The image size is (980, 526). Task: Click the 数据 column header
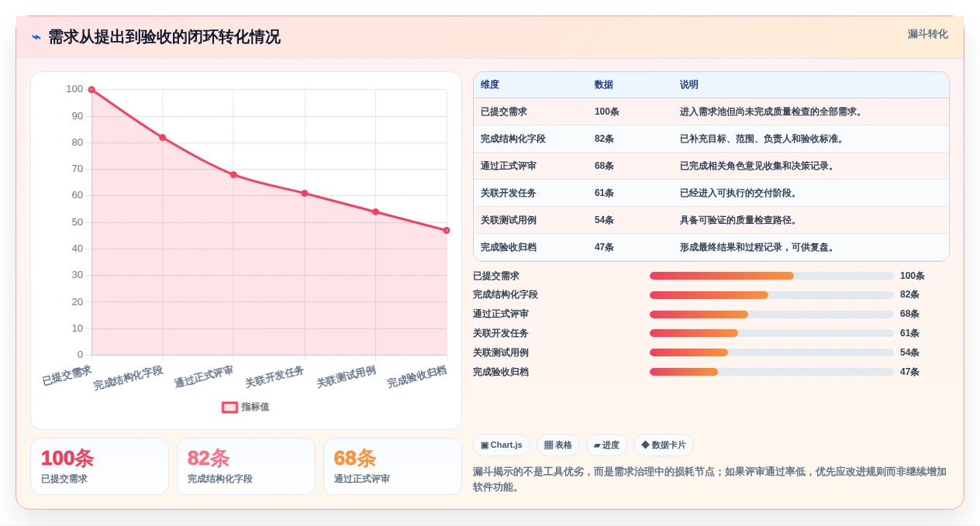point(604,84)
